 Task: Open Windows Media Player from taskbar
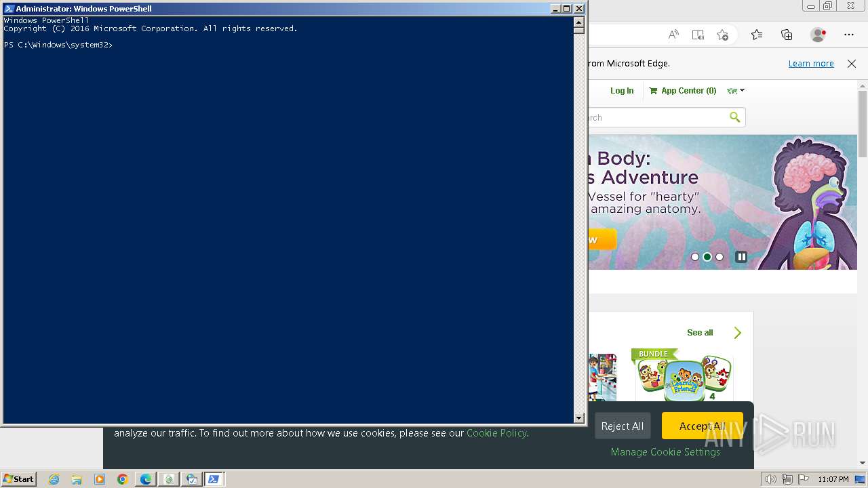pyautogui.click(x=100, y=479)
